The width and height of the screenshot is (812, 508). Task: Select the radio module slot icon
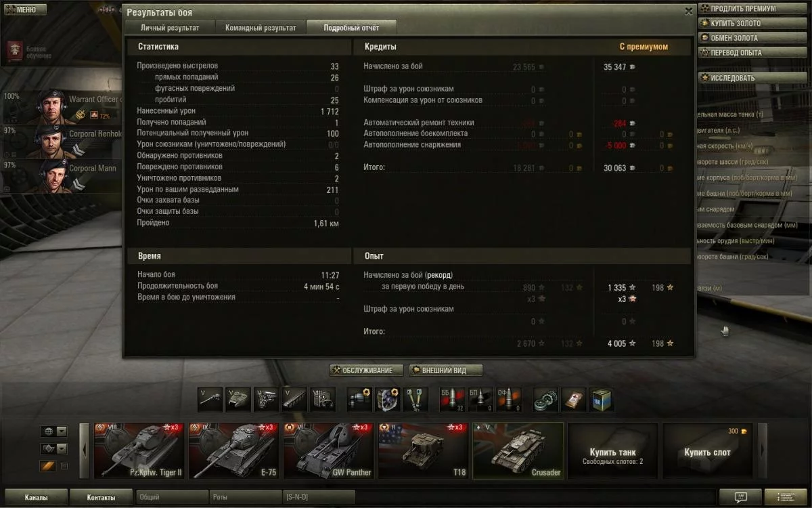[323, 400]
